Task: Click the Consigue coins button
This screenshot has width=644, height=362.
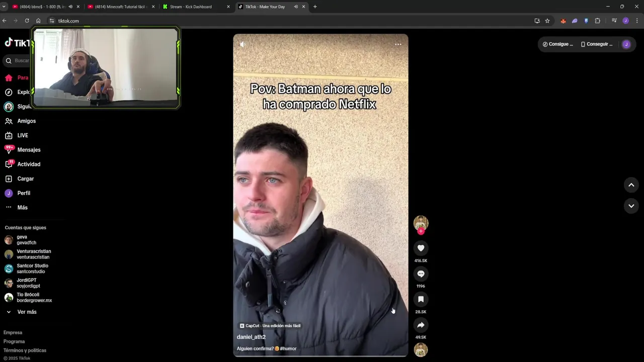Action: point(557,44)
